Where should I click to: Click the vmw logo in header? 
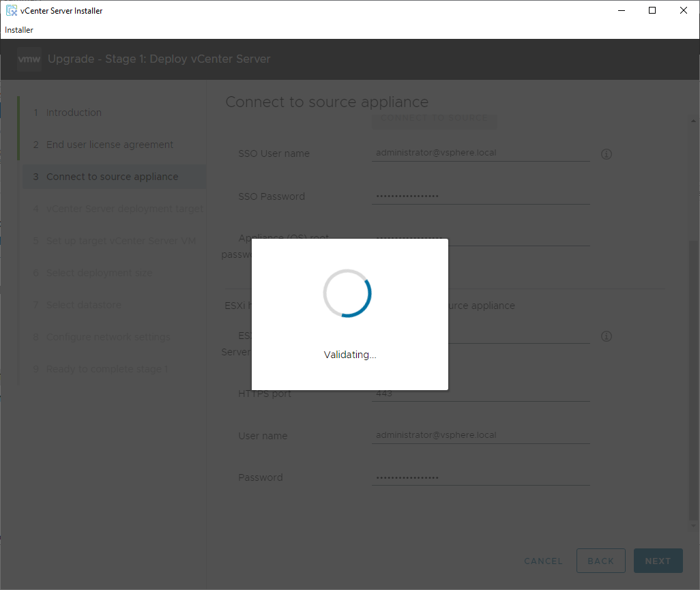point(29,59)
